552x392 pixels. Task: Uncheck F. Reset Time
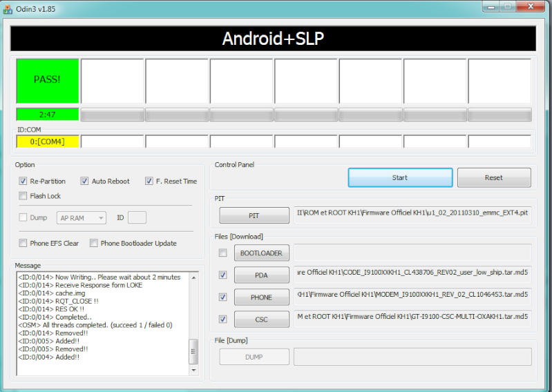click(x=149, y=181)
